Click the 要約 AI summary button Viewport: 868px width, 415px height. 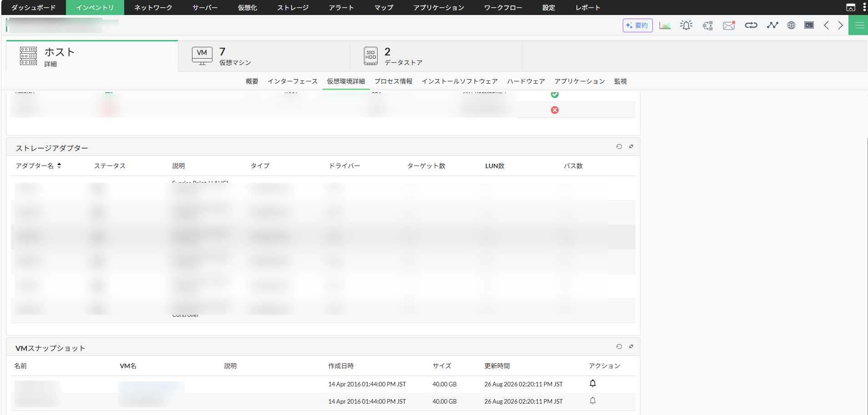click(637, 25)
